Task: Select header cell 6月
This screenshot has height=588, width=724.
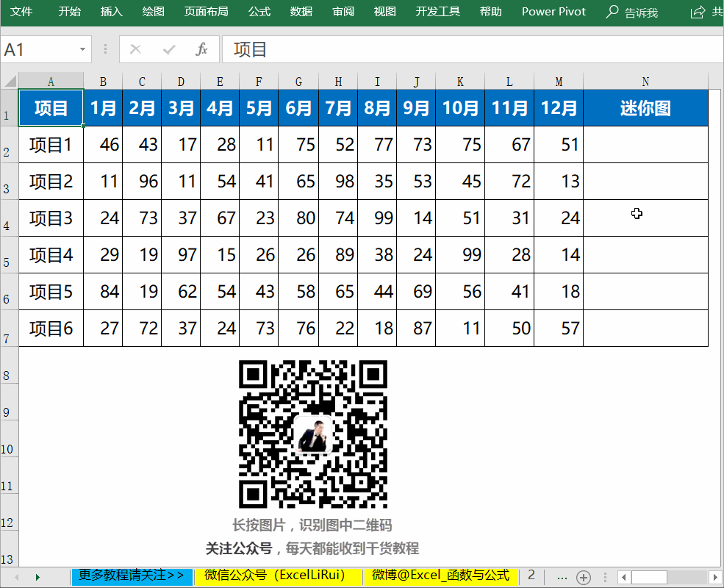Action: pos(298,108)
